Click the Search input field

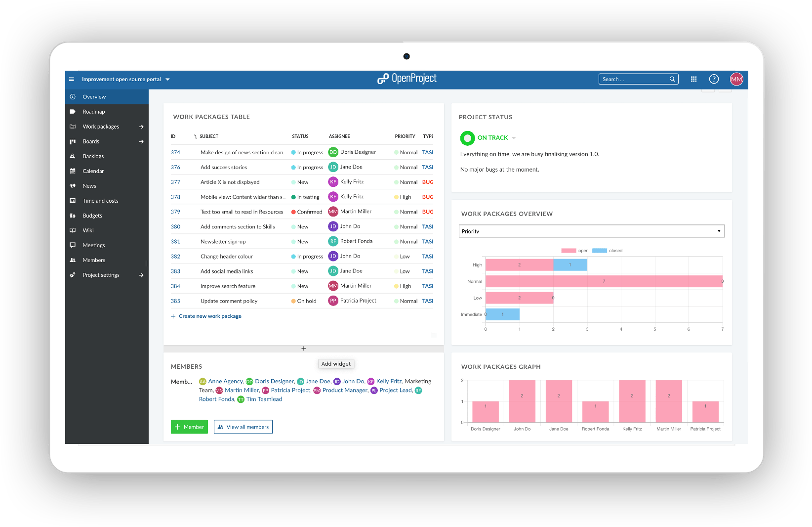point(634,79)
